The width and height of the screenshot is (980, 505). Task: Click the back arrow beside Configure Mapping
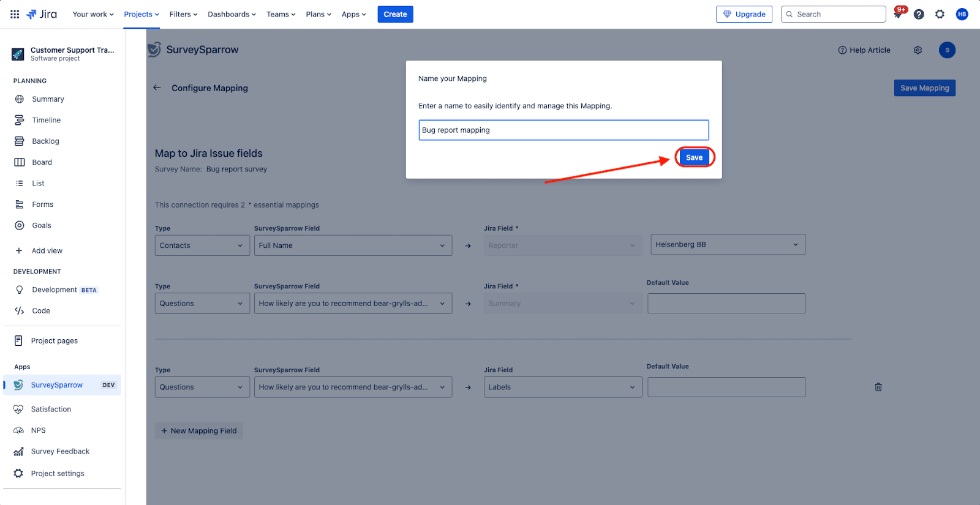tap(157, 88)
